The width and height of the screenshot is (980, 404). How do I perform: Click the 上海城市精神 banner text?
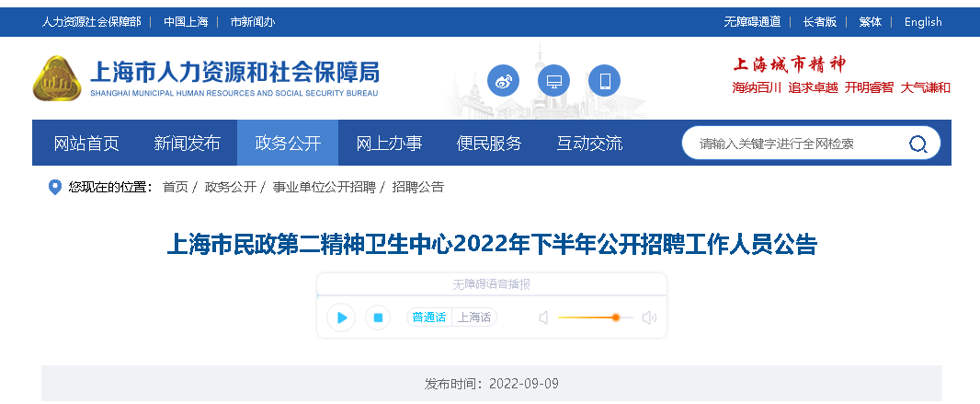789,64
